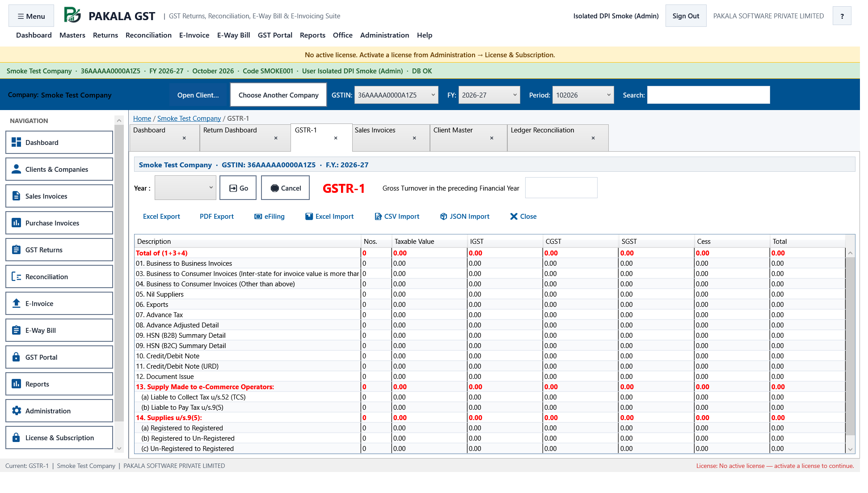Screen dimensions: 868x493
Task: Click the E-Invoice upload icon
Action: [x=16, y=303]
